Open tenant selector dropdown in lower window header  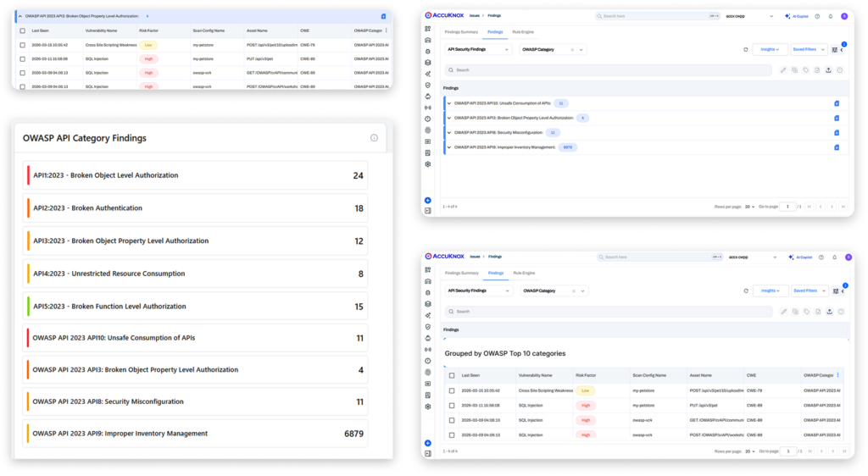coord(753,257)
